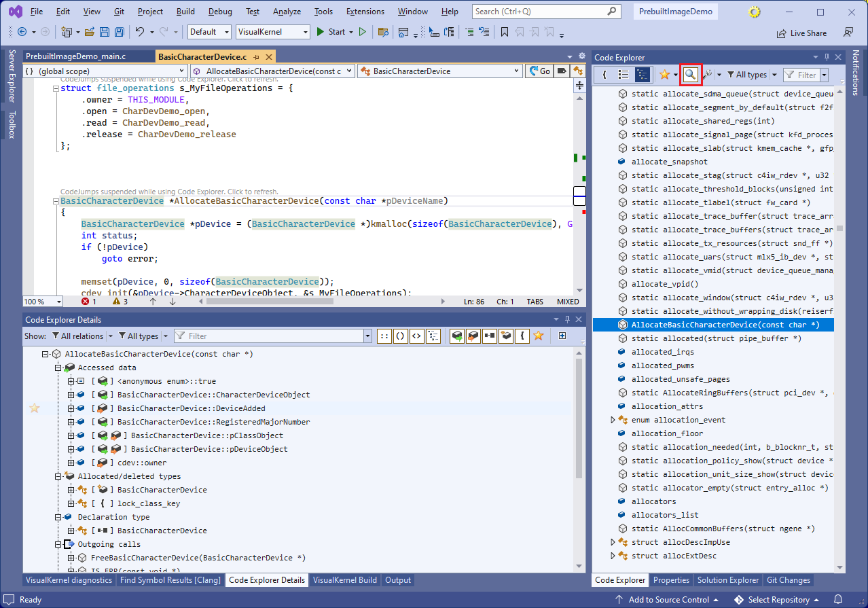The image size is (868, 608).
Task: Click the Live Share icon
Action: (x=782, y=33)
